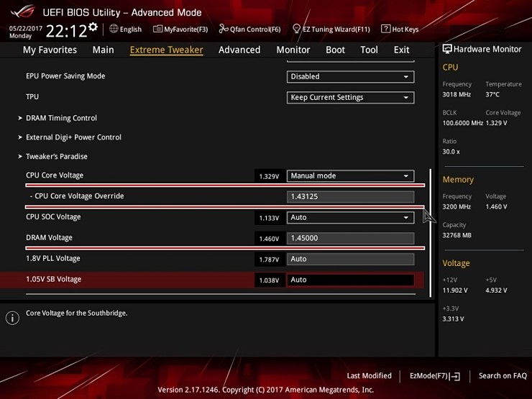
Task: Open CPU Core Voltage mode dropdown
Action: [x=350, y=176]
